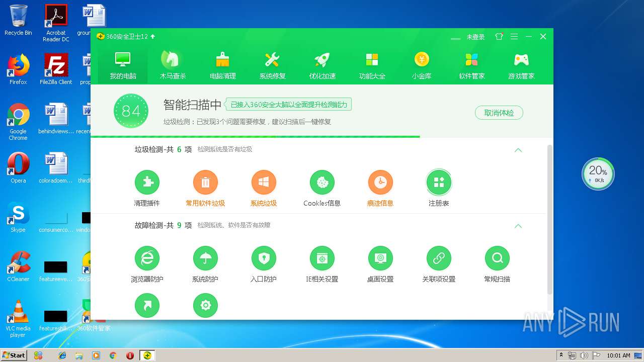Click the 故障检测-共 9 项 heading text
Screen dimensions: 644x362
[x=163, y=225]
